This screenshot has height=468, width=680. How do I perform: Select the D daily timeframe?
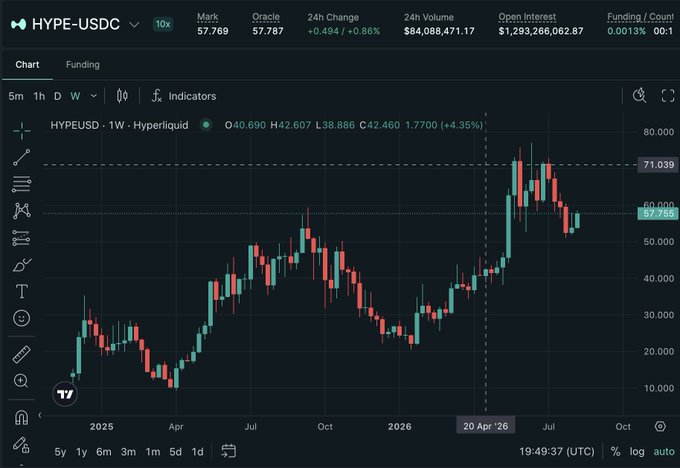tap(57, 96)
